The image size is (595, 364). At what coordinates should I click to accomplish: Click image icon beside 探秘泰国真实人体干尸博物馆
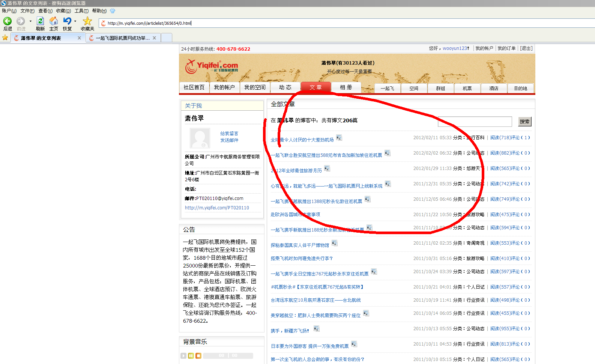(x=335, y=243)
